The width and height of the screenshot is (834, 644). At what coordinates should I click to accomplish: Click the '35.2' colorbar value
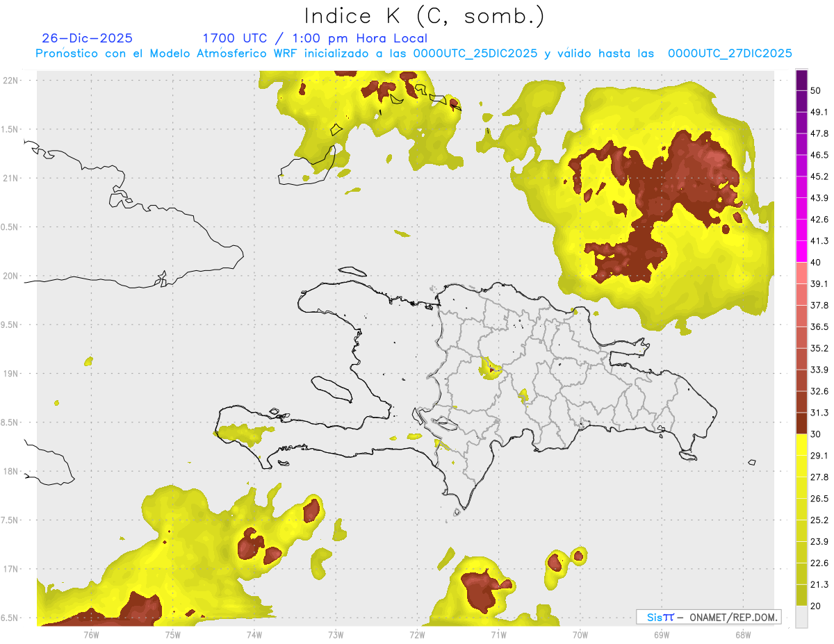click(x=820, y=348)
